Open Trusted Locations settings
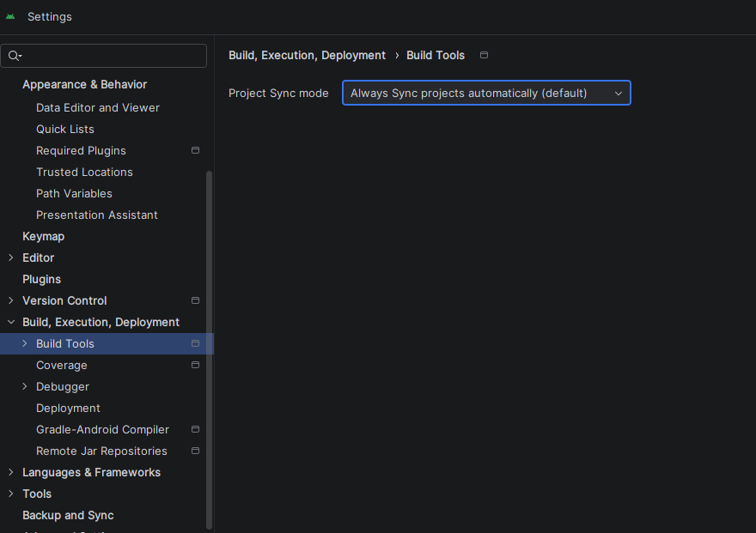The image size is (756, 533). [x=84, y=172]
